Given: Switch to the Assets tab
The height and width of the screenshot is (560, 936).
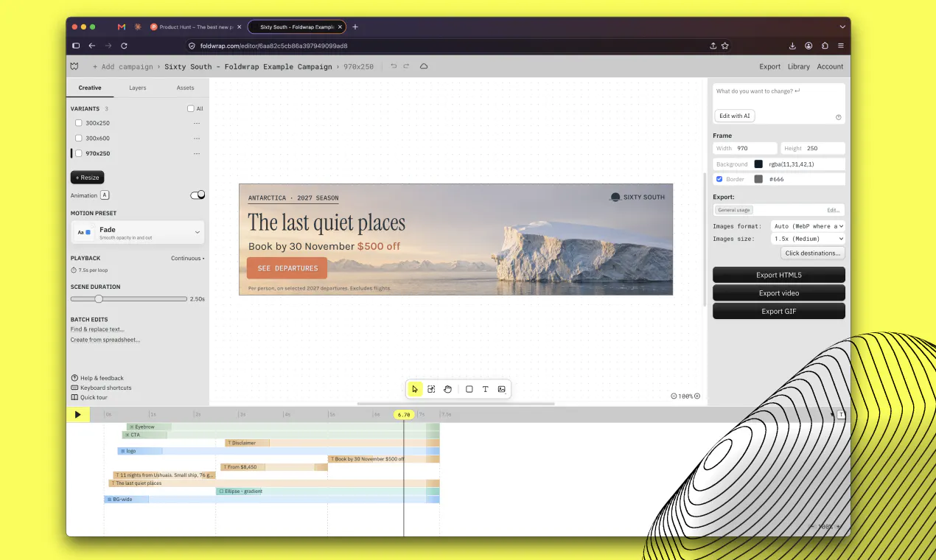Looking at the screenshot, I should [185, 88].
